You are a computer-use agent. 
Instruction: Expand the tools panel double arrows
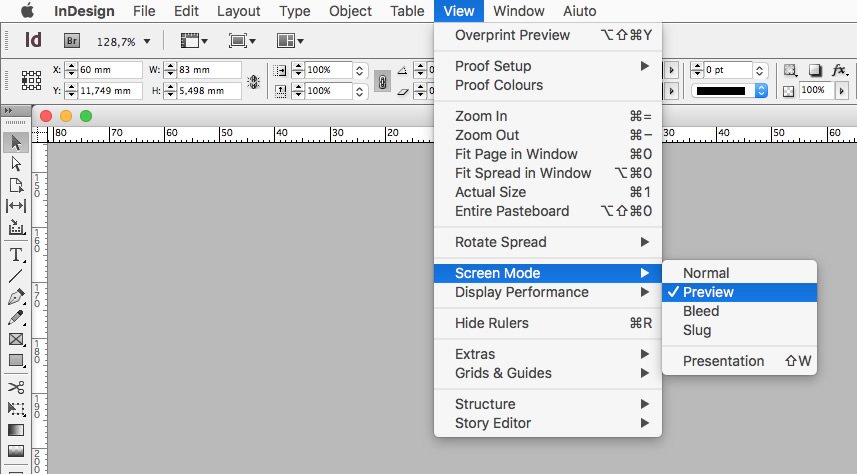coord(8,110)
